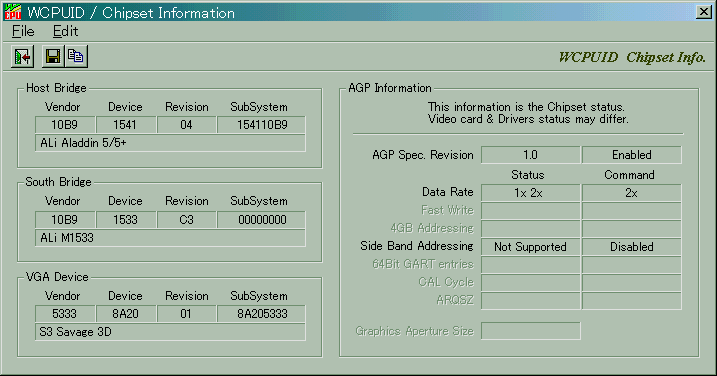Screen dimensions: 717x376
Task: Select Host Bridge vendor value 10B9
Action: point(65,125)
